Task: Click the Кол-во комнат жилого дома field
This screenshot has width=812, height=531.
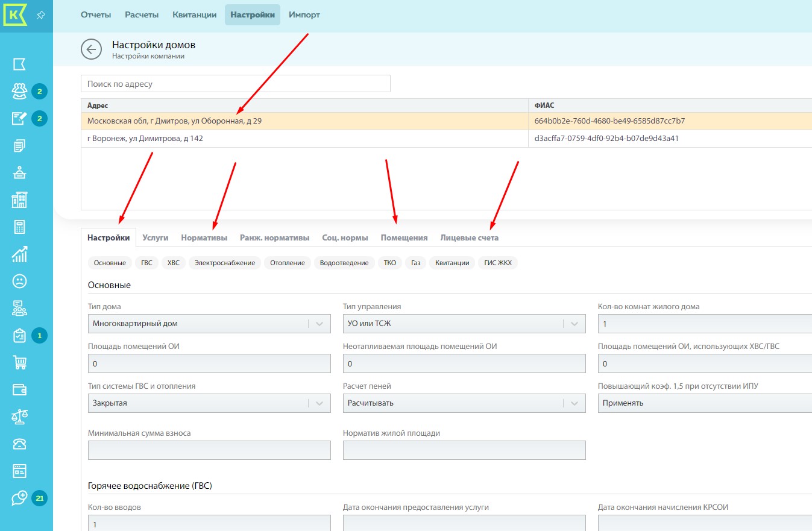Action: [705, 324]
